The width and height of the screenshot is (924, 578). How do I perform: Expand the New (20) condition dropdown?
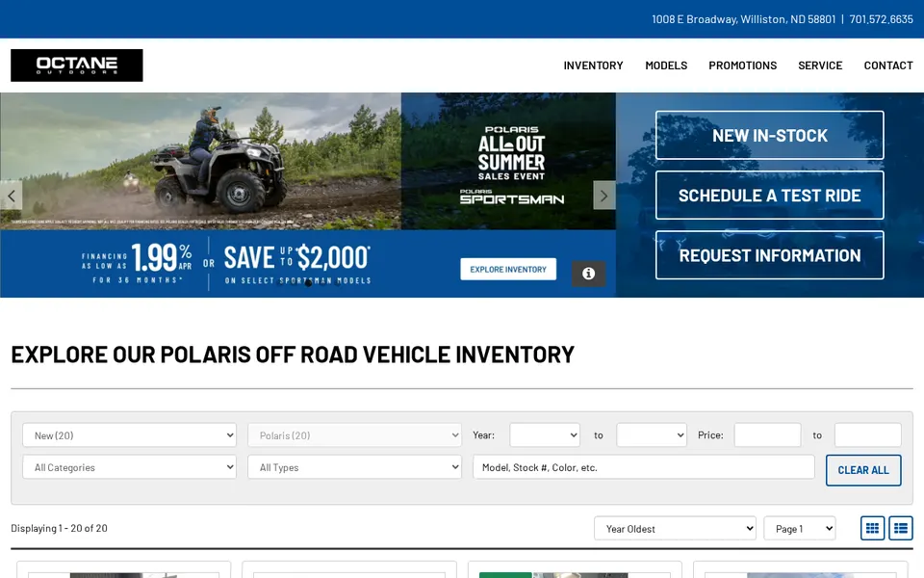click(129, 435)
